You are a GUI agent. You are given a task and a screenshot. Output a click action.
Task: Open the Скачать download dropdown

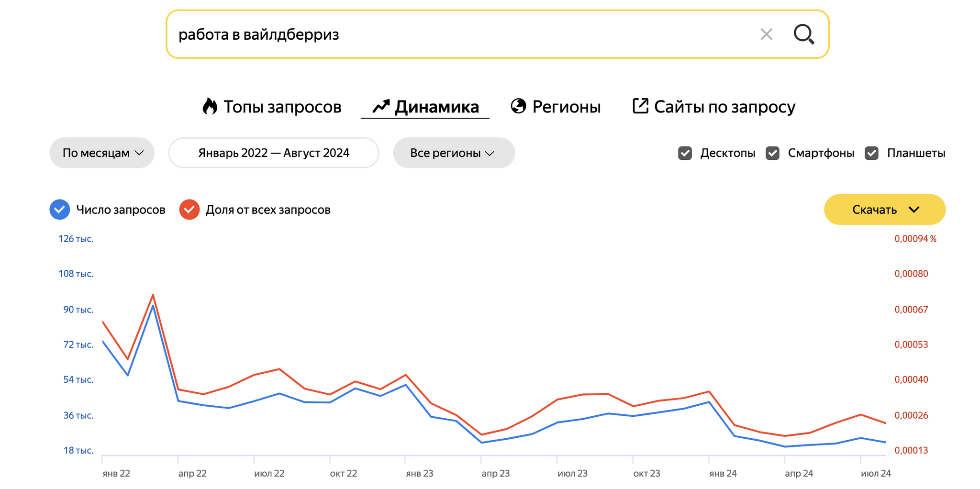[x=884, y=210]
